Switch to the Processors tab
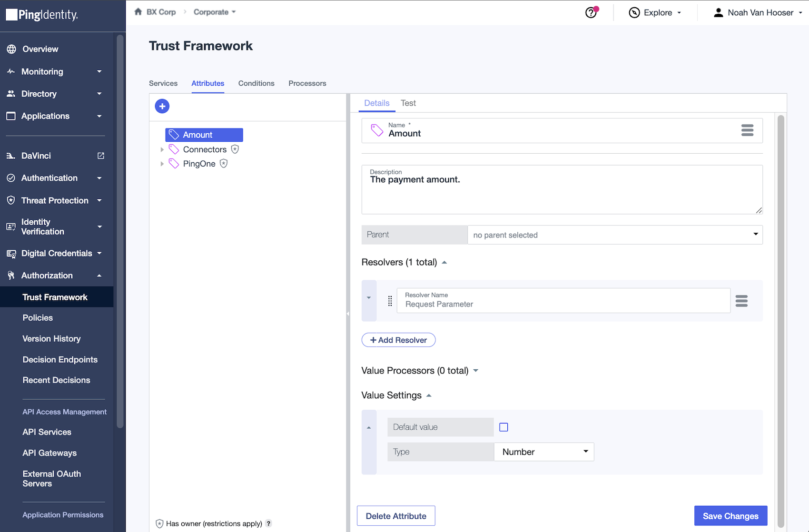The image size is (809, 532). click(307, 83)
